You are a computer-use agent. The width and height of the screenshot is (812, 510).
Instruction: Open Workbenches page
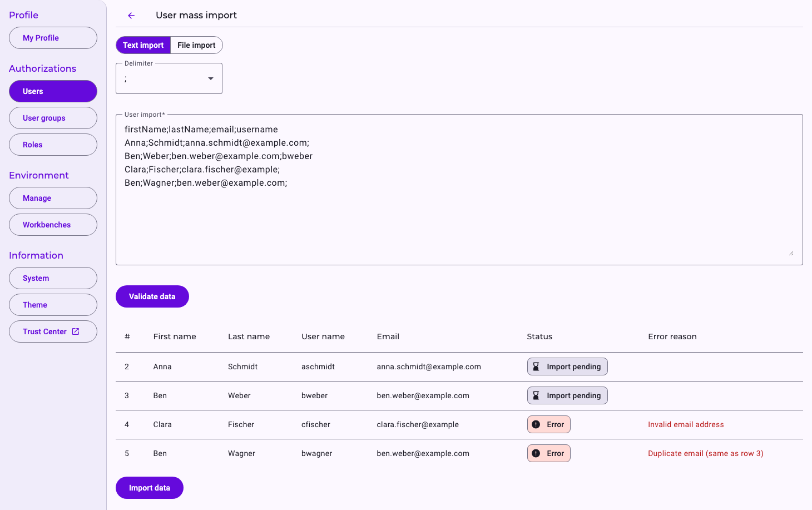53,225
